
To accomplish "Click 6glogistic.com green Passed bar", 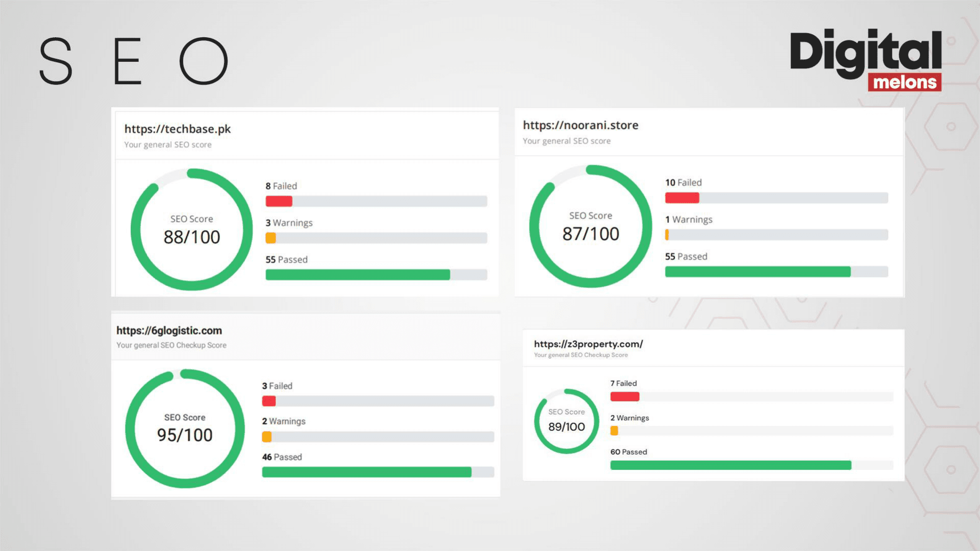I will [x=366, y=472].
